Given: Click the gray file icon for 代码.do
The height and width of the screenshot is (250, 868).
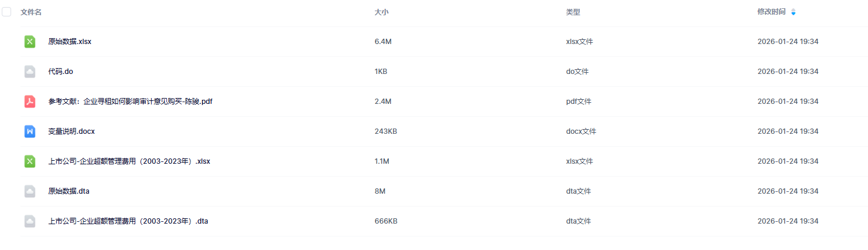Looking at the screenshot, I should [30, 72].
